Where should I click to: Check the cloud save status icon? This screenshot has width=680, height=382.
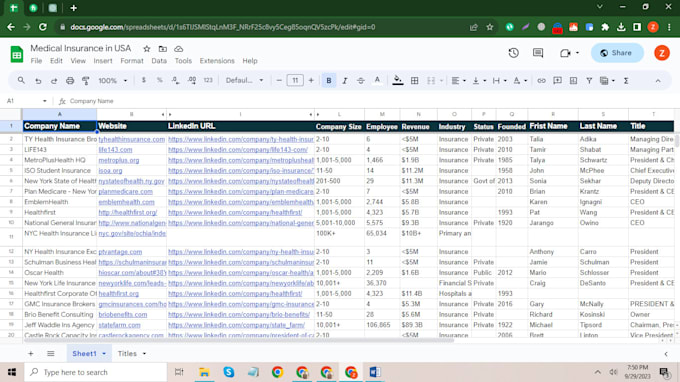[x=179, y=49]
